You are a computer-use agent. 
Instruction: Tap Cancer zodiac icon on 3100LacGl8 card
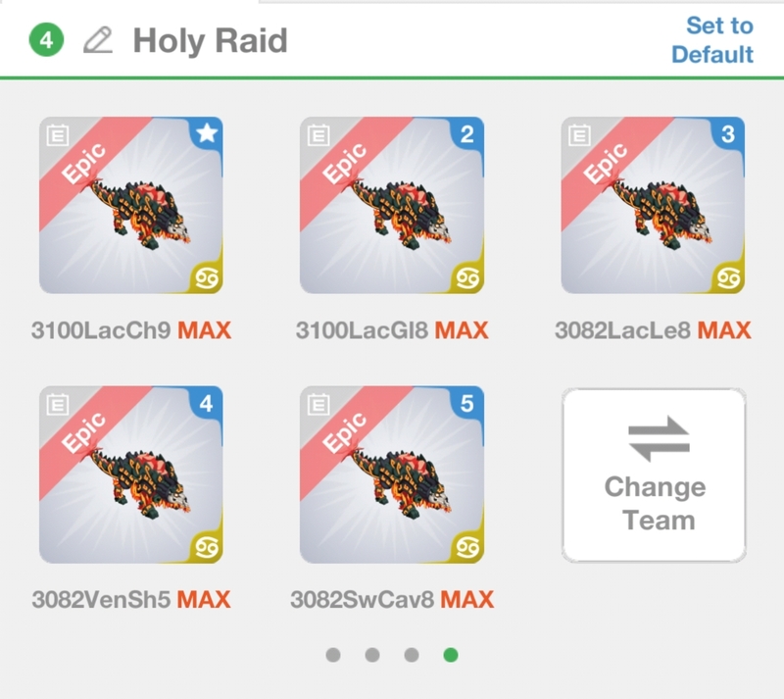click(467, 277)
